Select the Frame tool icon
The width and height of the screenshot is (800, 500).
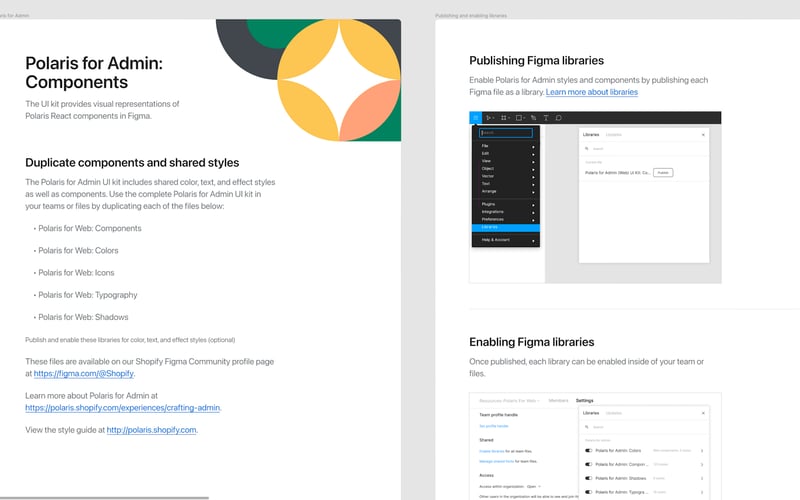pyautogui.click(x=504, y=118)
